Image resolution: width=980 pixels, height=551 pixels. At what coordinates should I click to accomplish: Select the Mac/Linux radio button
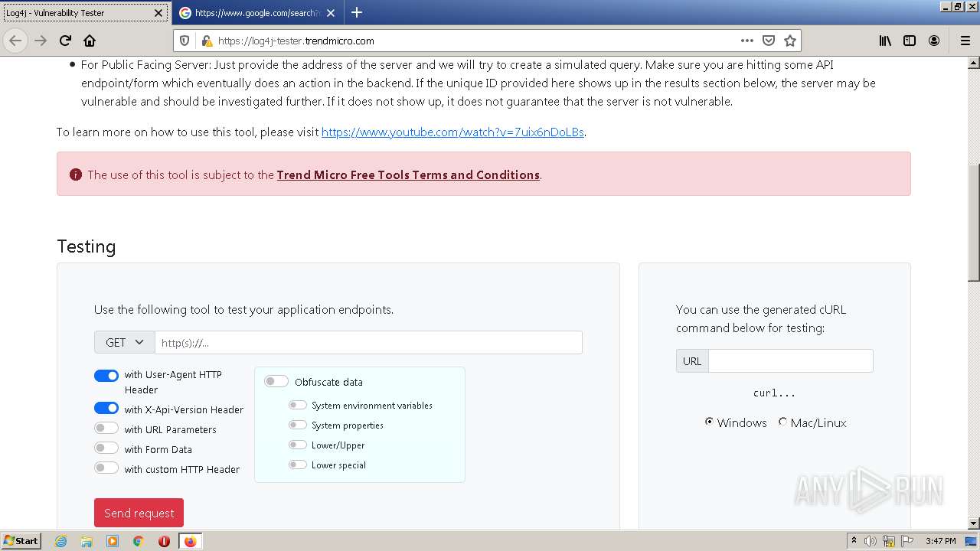point(782,422)
